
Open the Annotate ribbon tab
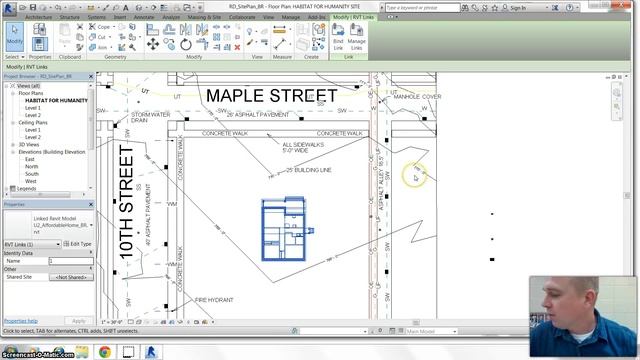click(144, 17)
